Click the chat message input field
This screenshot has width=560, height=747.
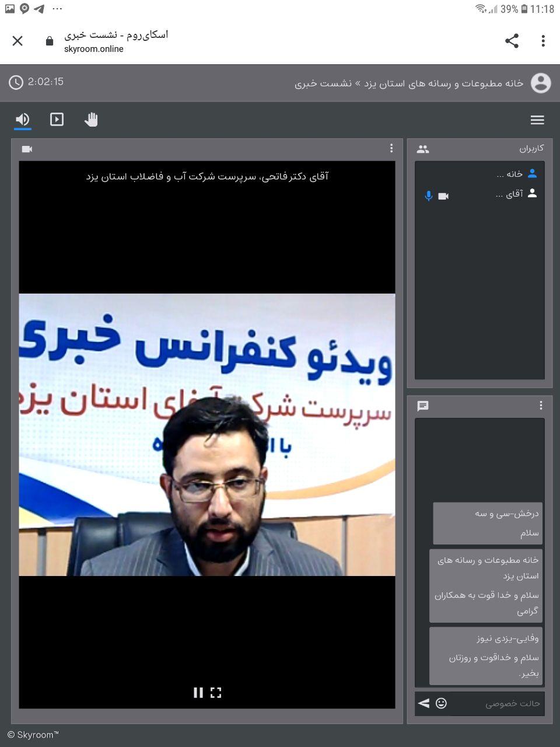point(497,704)
